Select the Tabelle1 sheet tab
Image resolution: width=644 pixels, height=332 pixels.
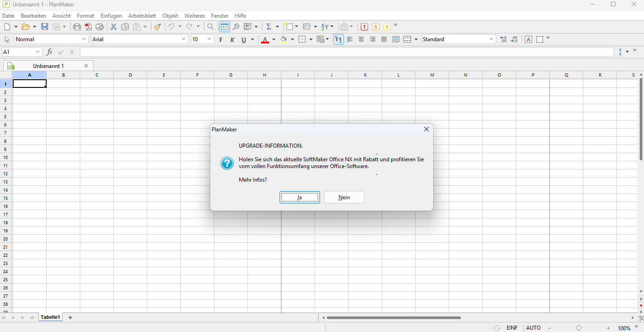click(50, 318)
